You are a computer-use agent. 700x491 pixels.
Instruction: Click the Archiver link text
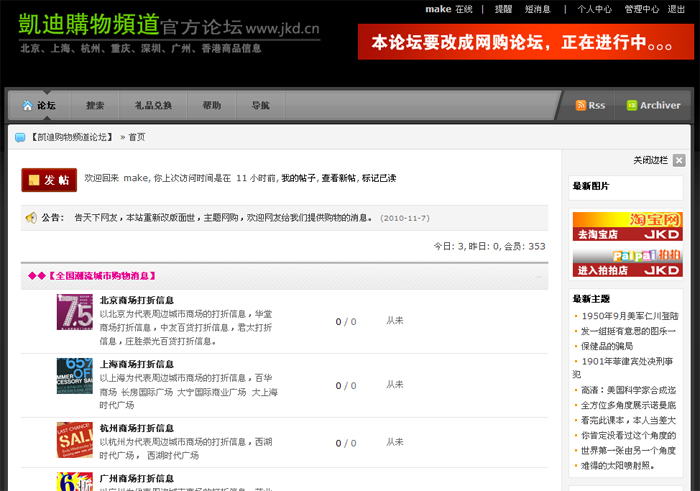point(660,105)
